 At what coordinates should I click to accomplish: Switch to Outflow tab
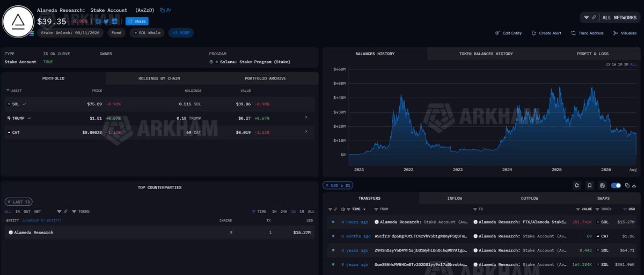tap(529, 198)
